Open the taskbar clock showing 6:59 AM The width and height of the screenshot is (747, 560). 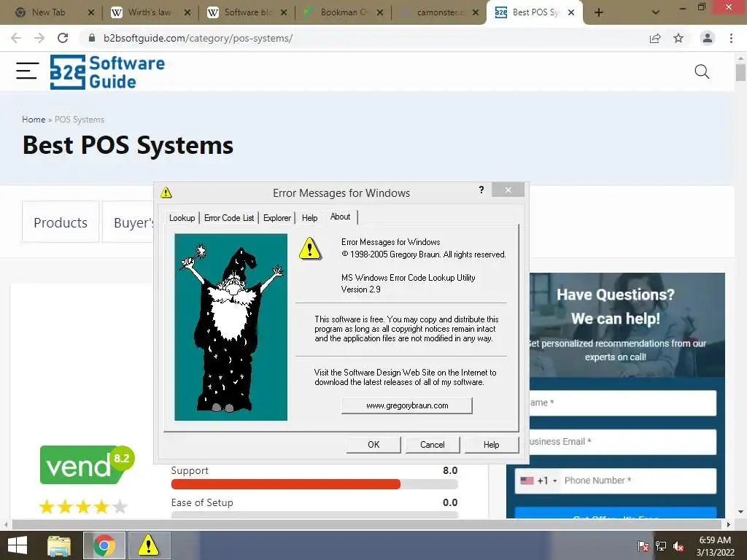pyautogui.click(x=715, y=546)
